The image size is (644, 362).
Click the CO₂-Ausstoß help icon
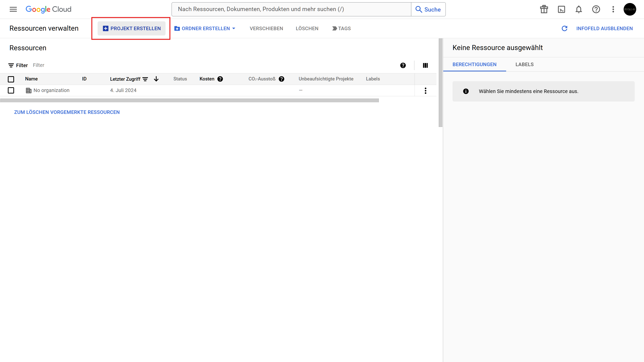[281, 79]
